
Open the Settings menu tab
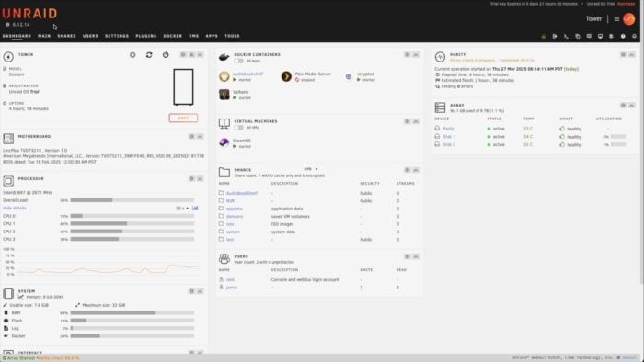117,36
